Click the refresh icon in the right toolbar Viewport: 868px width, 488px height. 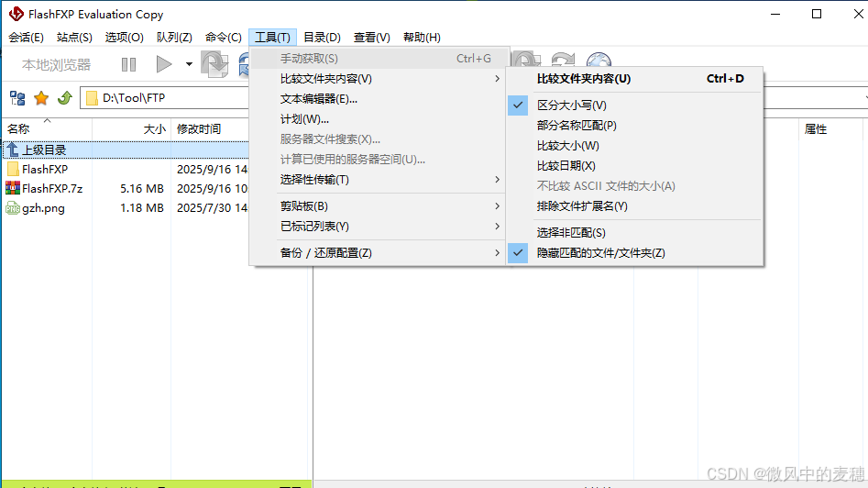click(x=564, y=60)
